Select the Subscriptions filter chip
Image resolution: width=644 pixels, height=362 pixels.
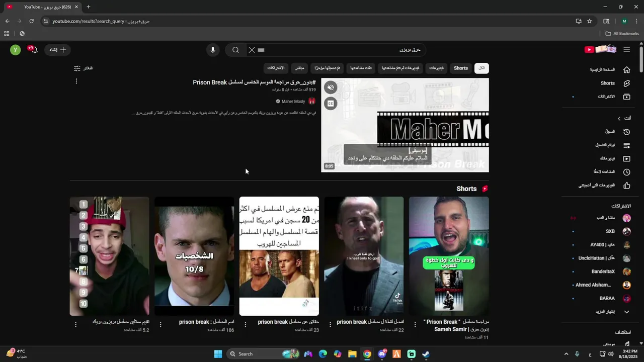pos(276,68)
